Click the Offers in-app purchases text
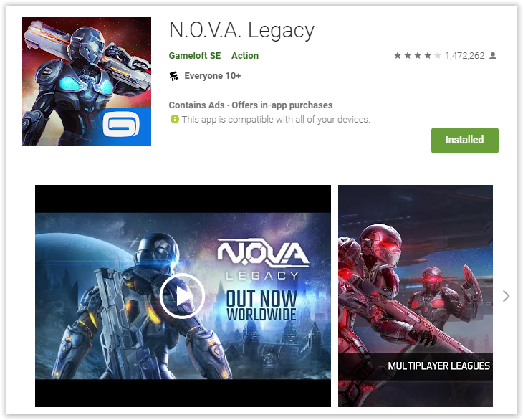Viewport: 523px width, 420px height. [x=282, y=105]
